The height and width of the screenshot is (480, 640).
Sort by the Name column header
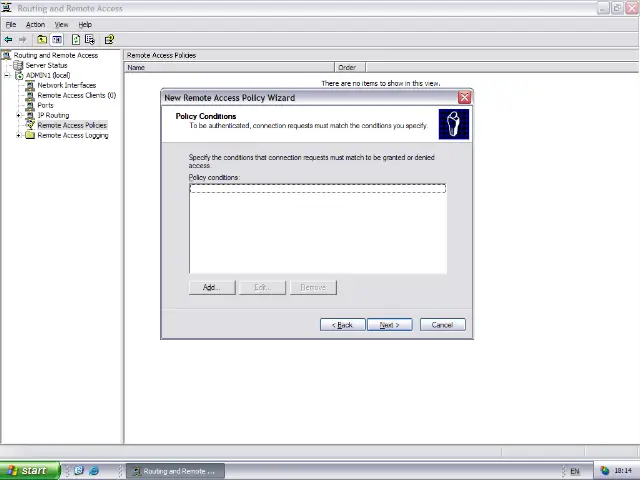pos(229,67)
